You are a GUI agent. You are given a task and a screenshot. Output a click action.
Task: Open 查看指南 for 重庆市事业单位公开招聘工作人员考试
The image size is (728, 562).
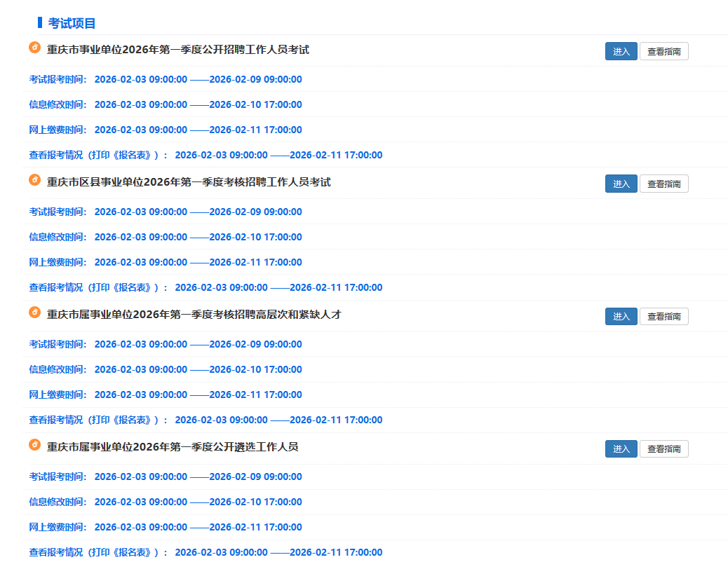(x=663, y=51)
